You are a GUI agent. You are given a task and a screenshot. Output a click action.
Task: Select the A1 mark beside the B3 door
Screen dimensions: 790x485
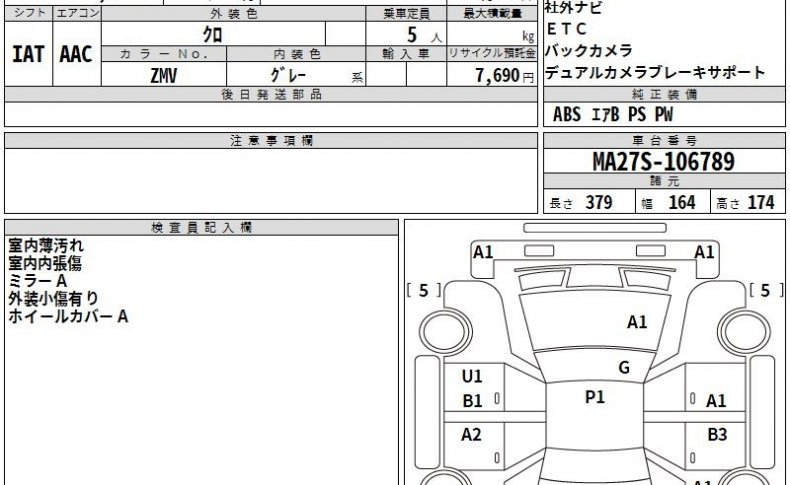pos(716,401)
